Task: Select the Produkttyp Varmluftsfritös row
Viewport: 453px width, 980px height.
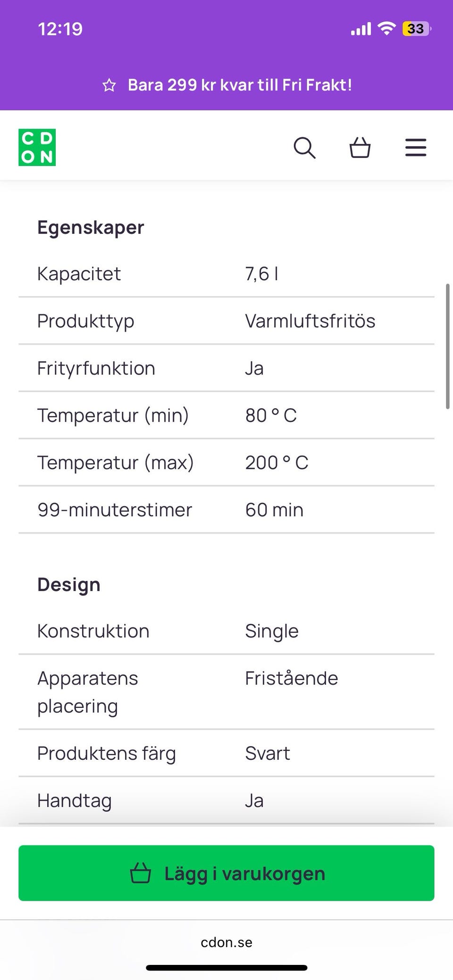Action: click(x=226, y=321)
